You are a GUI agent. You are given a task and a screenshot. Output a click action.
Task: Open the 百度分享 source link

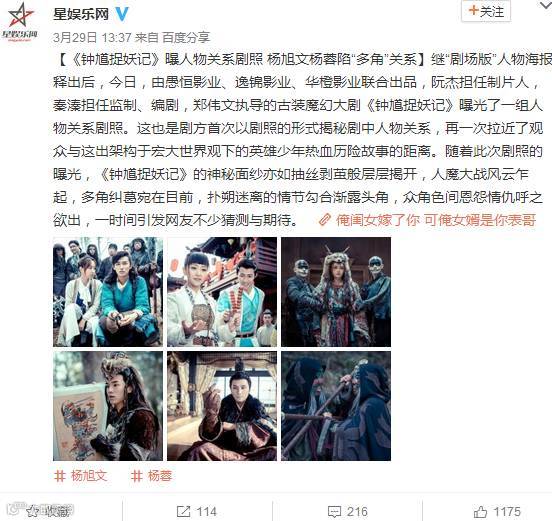[186, 37]
